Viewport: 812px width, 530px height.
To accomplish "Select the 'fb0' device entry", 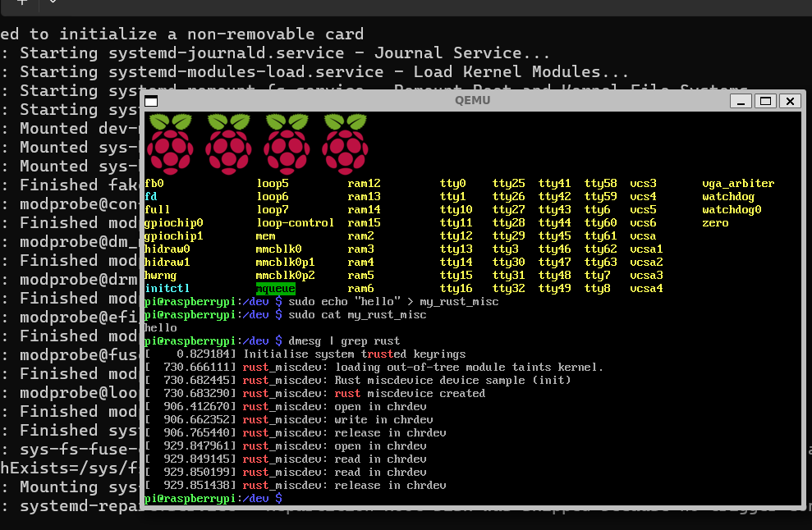I will (154, 183).
